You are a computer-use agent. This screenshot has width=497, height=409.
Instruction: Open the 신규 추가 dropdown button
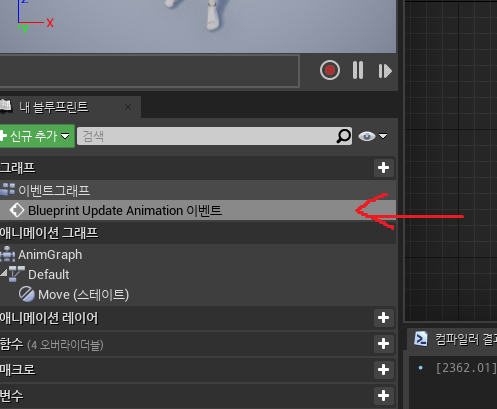pos(37,136)
